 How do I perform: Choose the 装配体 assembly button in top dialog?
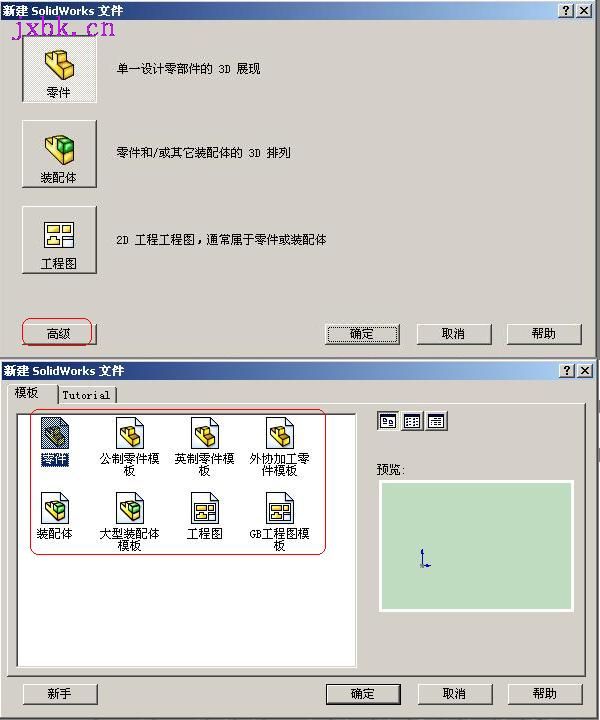click(x=59, y=154)
